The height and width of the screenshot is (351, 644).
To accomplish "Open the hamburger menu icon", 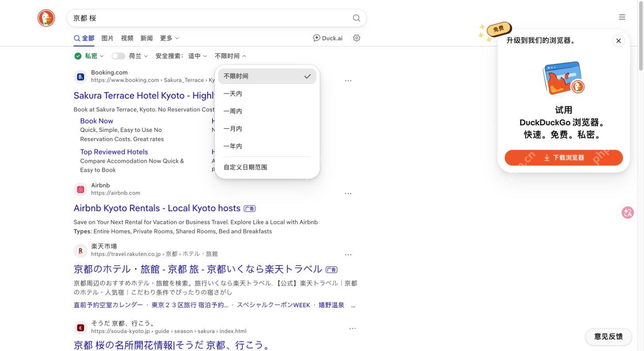I will pyautogui.click(x=622, y=17).
